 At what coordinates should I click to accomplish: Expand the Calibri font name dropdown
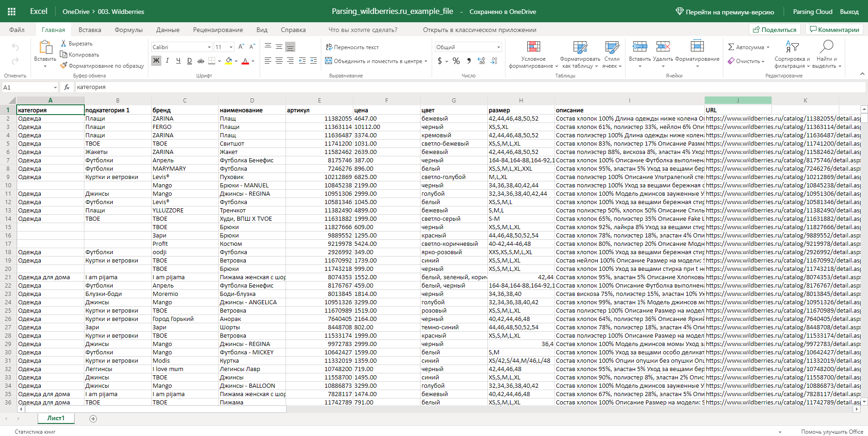(209, 47)
